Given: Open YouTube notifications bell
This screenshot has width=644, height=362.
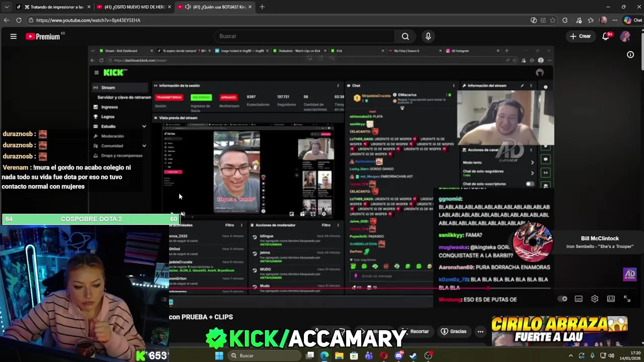Looking at the screenshot, I should tap(606, 36).
